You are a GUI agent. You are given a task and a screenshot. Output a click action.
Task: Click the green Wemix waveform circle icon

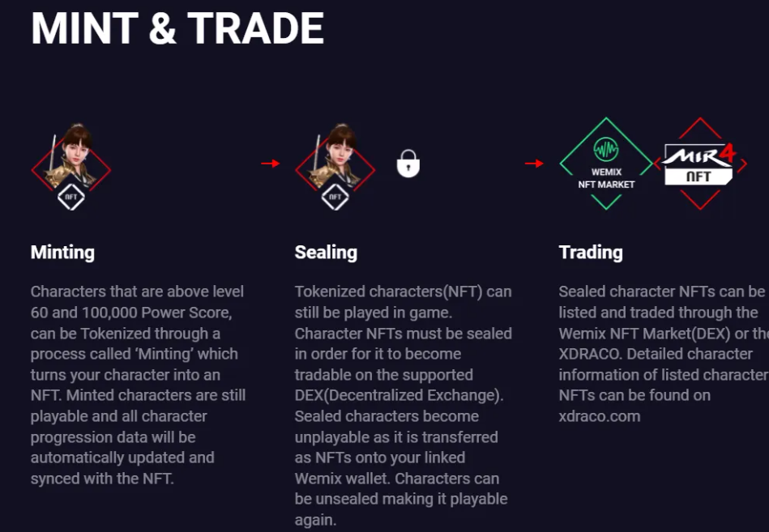606,150
